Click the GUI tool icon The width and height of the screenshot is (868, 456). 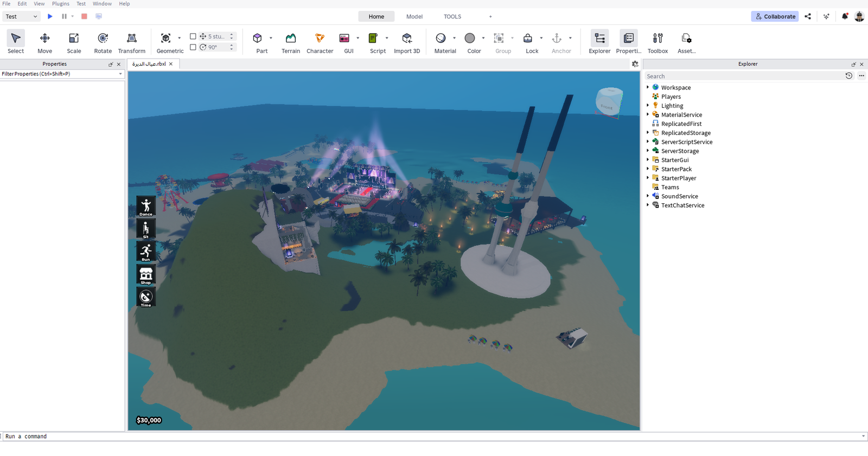pyautogui.click(x=344, y=38)
